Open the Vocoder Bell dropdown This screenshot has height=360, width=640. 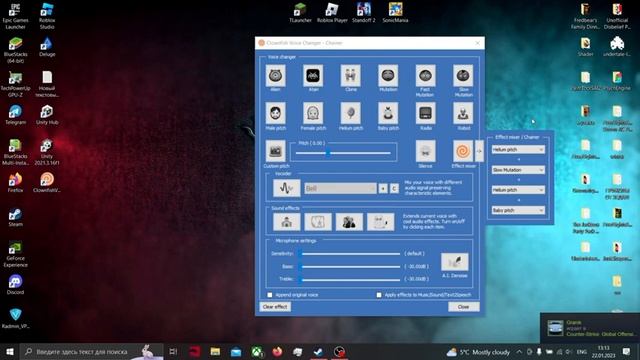340,188
